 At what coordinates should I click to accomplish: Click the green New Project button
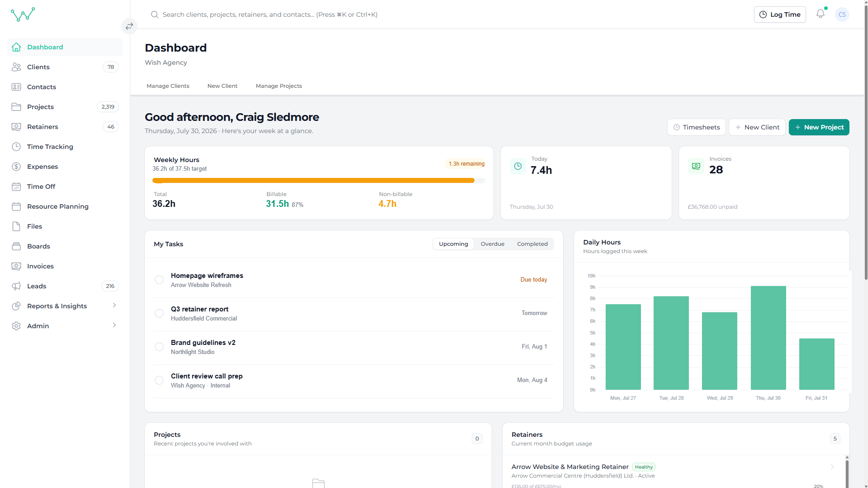click(819, 127)
